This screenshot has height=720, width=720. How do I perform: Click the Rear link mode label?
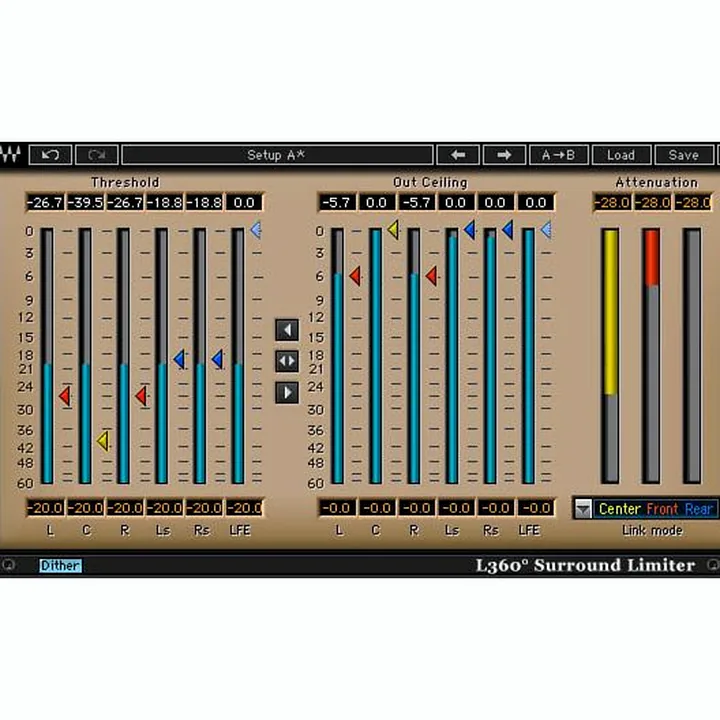[x=699, y=509]
